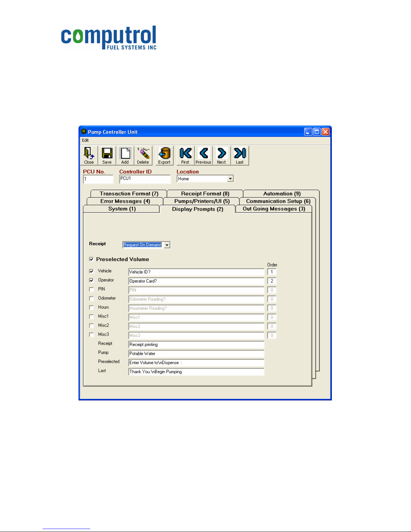The width and height of the screenshot is (411, 532).
Task: Disable the Vehicle prompt checkbox
Action: (x=91, y=271)
